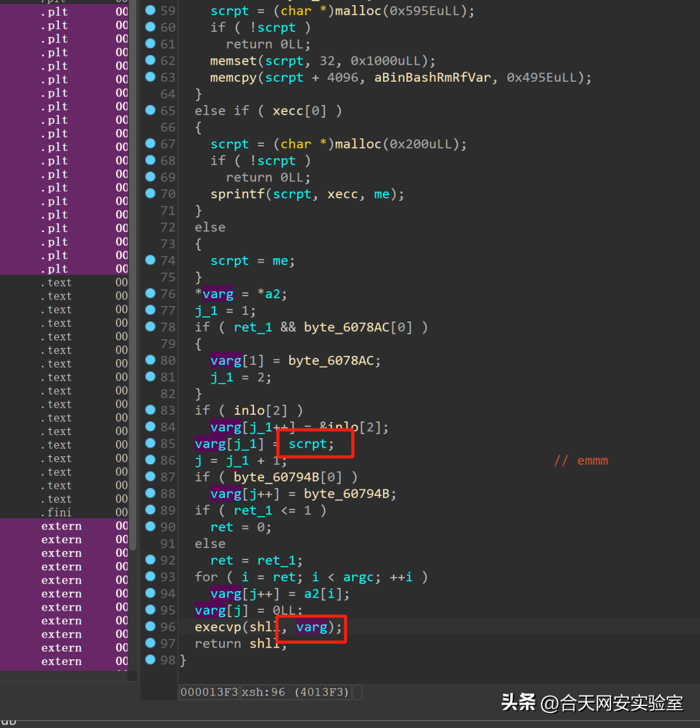Click the blue dot at line 67 malloc
The height and width of the screenshot is (728, 700).
pyautogui.click(x=150, y=143)
